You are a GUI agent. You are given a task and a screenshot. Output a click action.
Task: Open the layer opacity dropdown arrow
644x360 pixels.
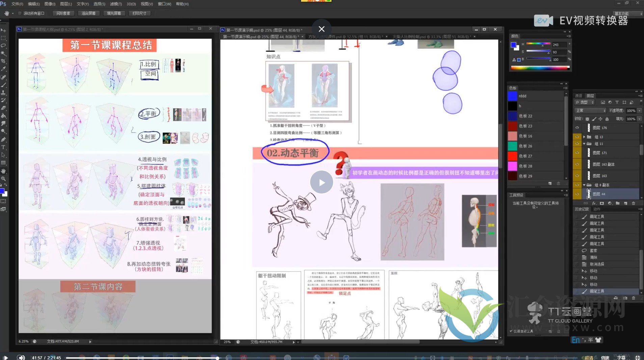click(x=639, y=111)
